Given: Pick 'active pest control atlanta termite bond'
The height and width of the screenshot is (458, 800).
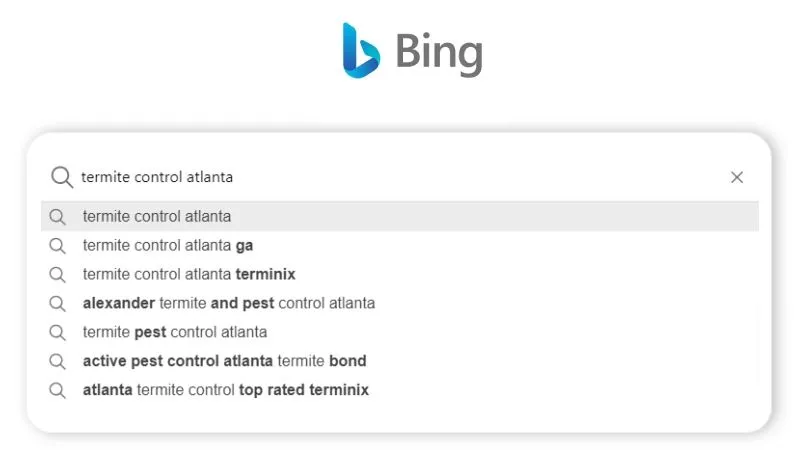Looking at the screenshot, I should [225, 361].
